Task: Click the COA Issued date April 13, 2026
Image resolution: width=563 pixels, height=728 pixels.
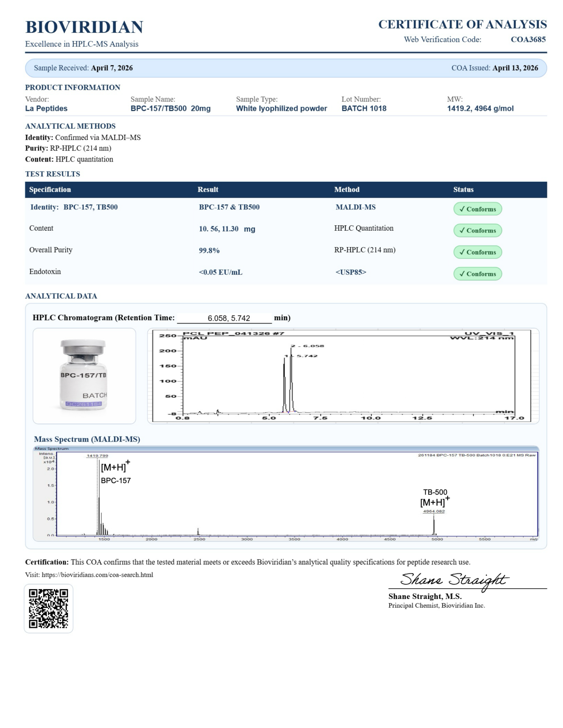Action: pyautogui.click(x=515, y=68)
